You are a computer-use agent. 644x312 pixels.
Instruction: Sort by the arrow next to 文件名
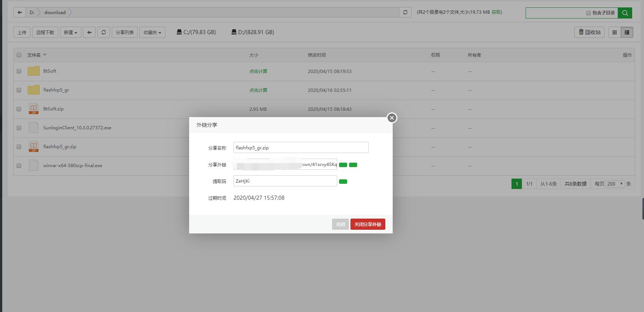coord(45,55)
